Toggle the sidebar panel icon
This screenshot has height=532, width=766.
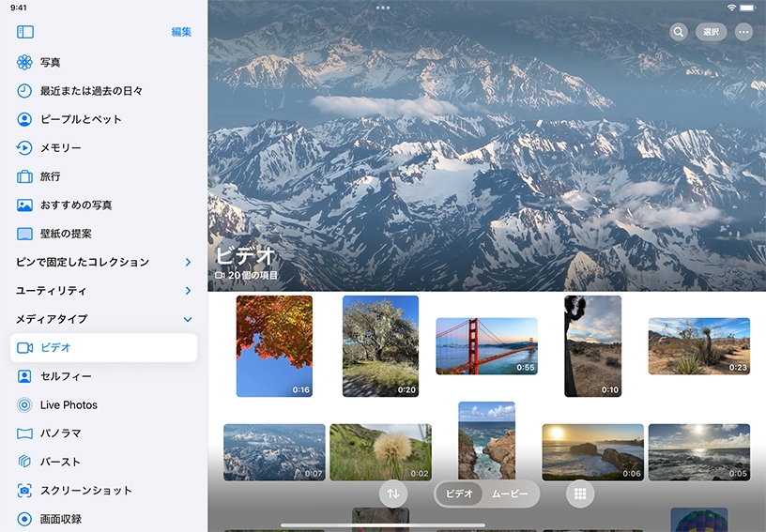(x=25, y=32)
